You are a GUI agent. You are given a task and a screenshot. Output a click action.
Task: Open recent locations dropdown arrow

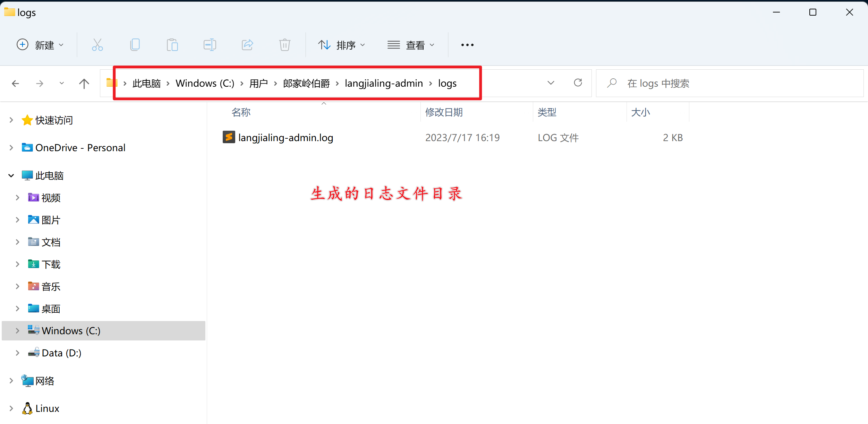61,84
